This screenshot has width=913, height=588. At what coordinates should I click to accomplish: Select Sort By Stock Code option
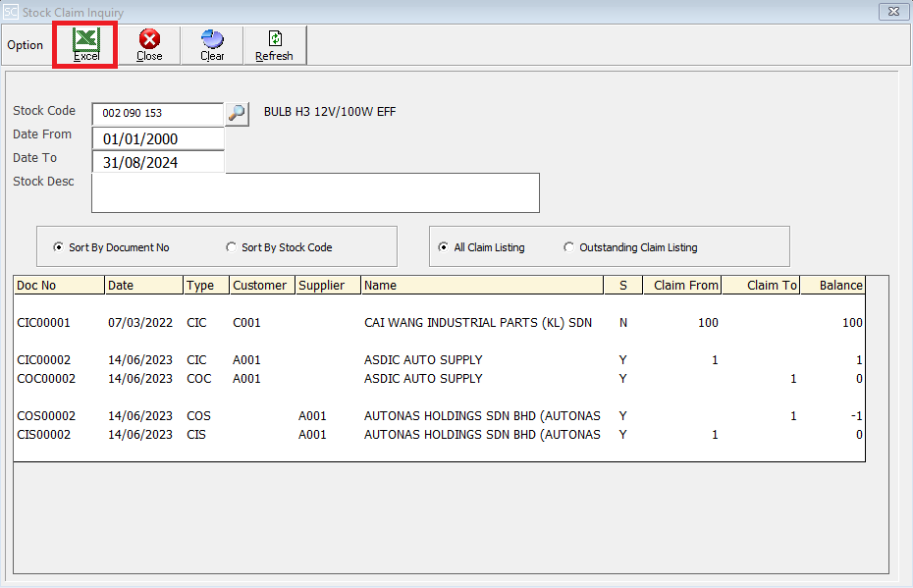point(280,247)
